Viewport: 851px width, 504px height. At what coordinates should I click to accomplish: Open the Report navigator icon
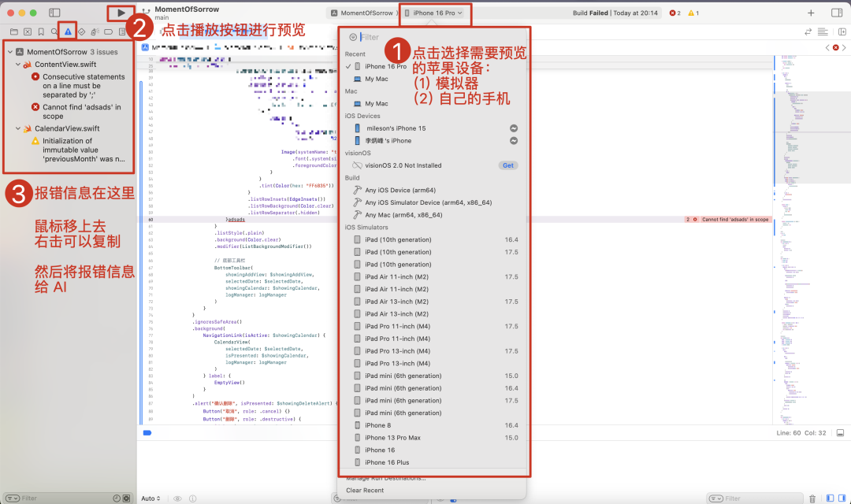pos(122,32)
